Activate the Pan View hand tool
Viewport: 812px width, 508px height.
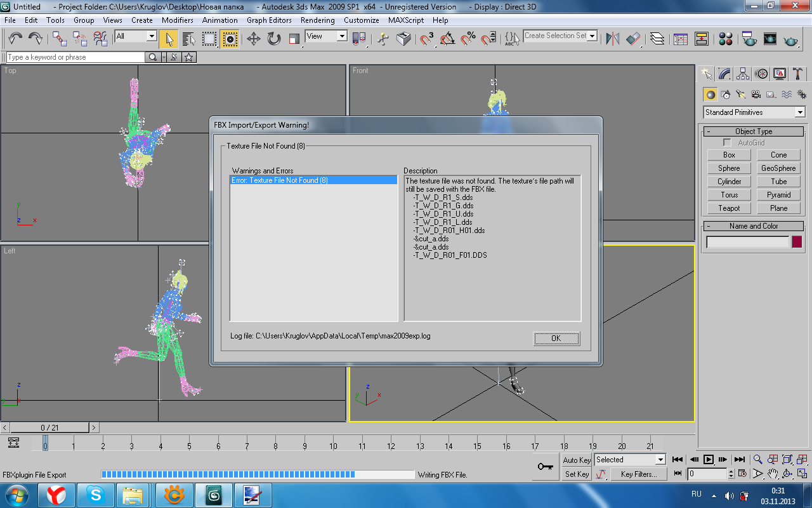tap(773, 474)
